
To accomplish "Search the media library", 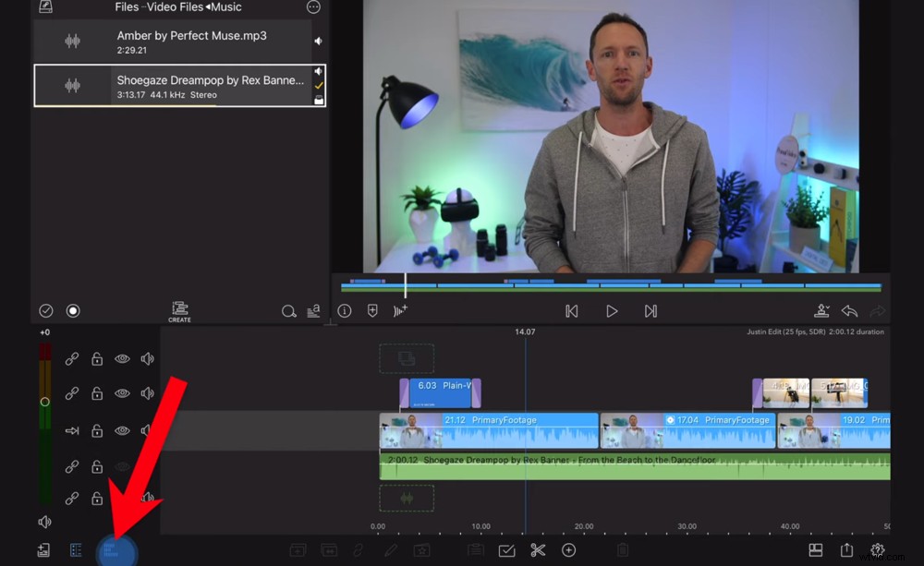I will [287, 311].
